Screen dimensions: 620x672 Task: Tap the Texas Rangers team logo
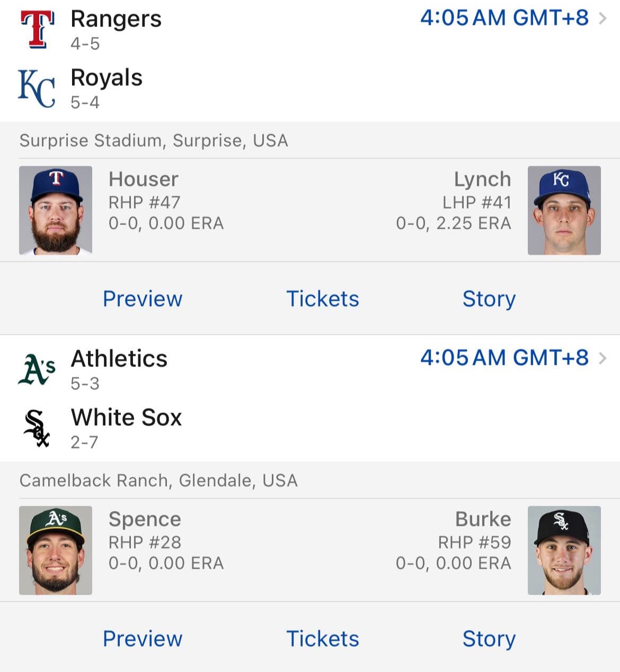click(37, 29)
